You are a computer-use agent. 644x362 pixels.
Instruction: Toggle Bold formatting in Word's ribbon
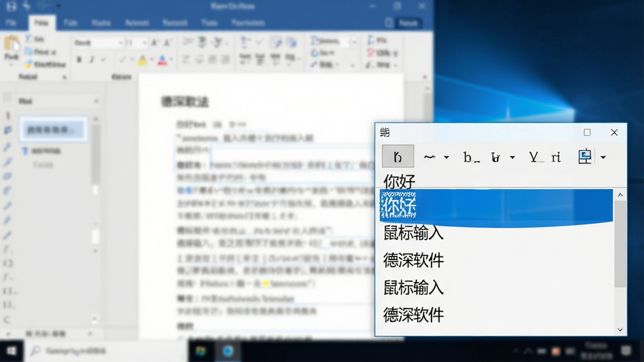(x=79, y=60)
